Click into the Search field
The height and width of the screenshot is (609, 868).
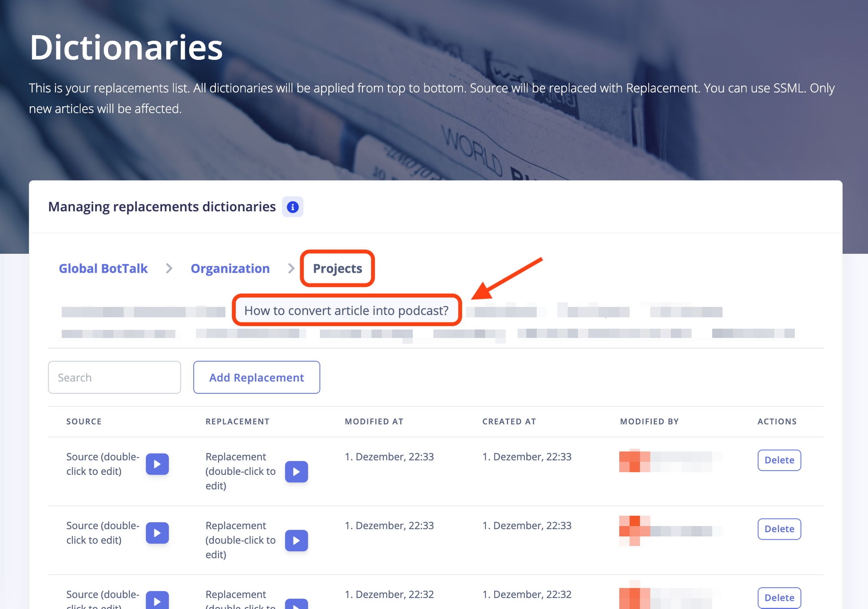[115, 377]
